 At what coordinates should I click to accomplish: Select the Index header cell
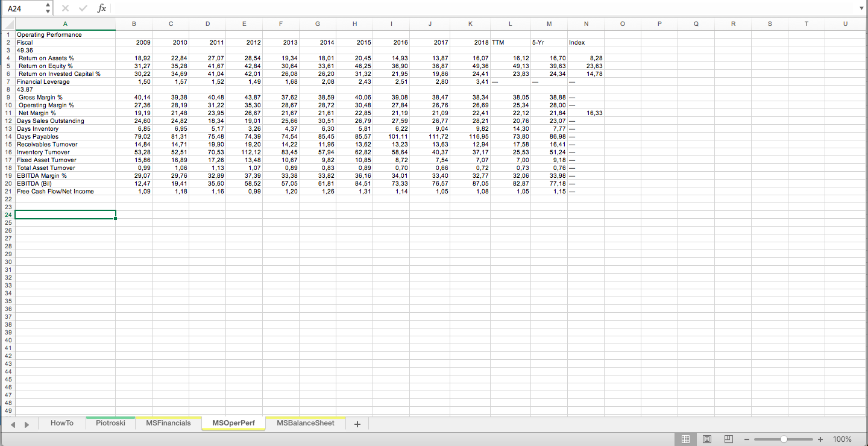586,43
